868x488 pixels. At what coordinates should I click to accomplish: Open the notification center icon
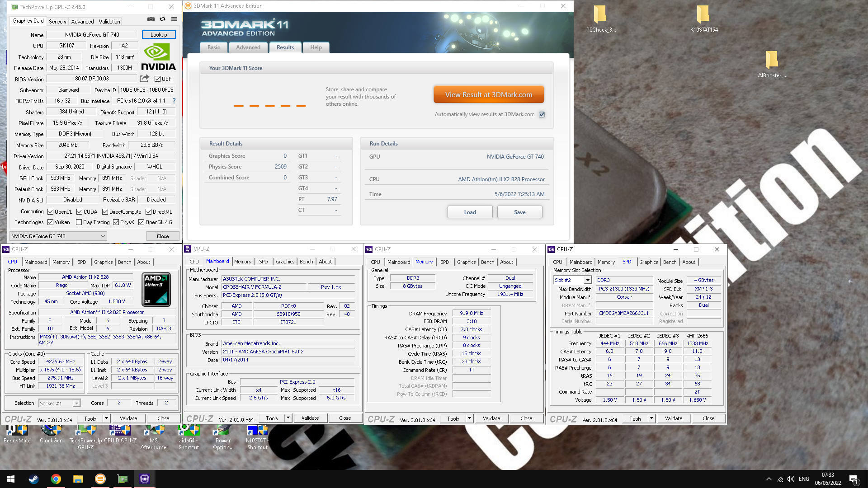[854, 479]
